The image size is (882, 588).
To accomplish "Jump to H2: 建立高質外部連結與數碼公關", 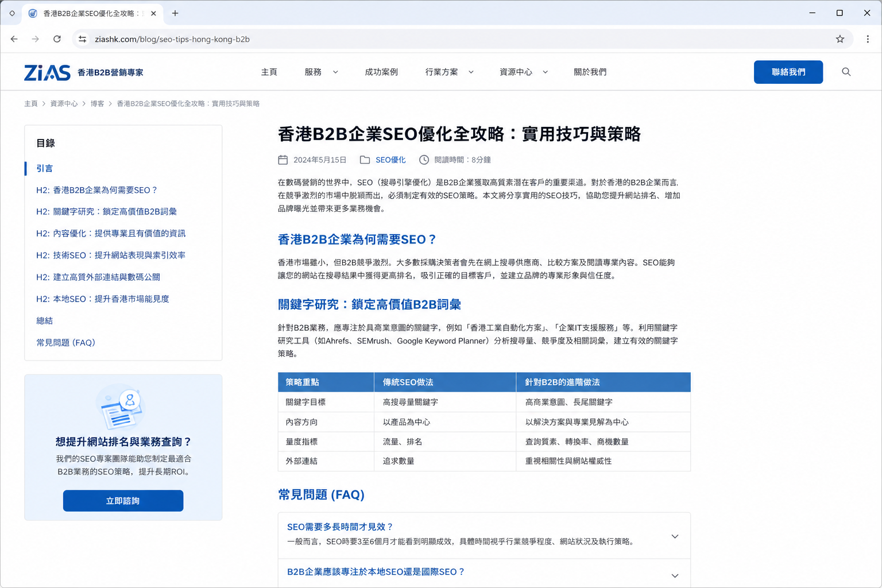I will 98,277.
